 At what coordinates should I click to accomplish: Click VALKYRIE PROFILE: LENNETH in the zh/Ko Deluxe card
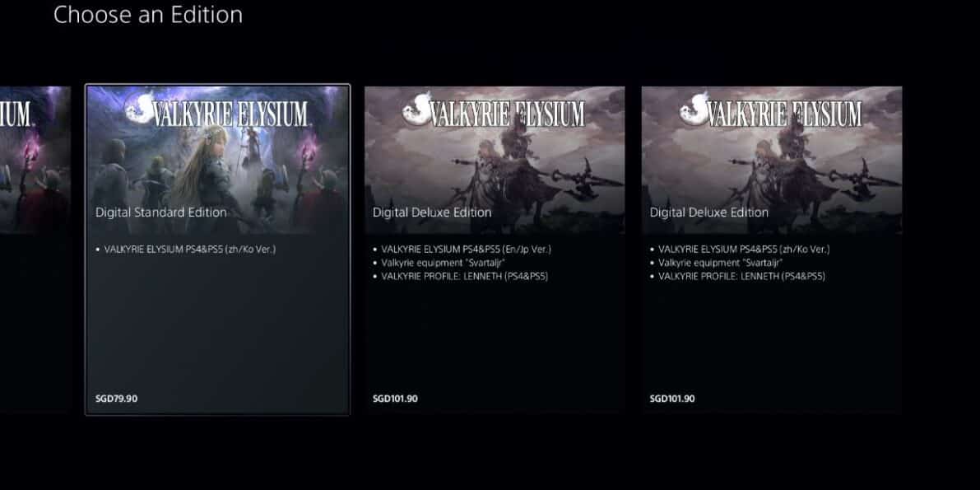[741, 276]
